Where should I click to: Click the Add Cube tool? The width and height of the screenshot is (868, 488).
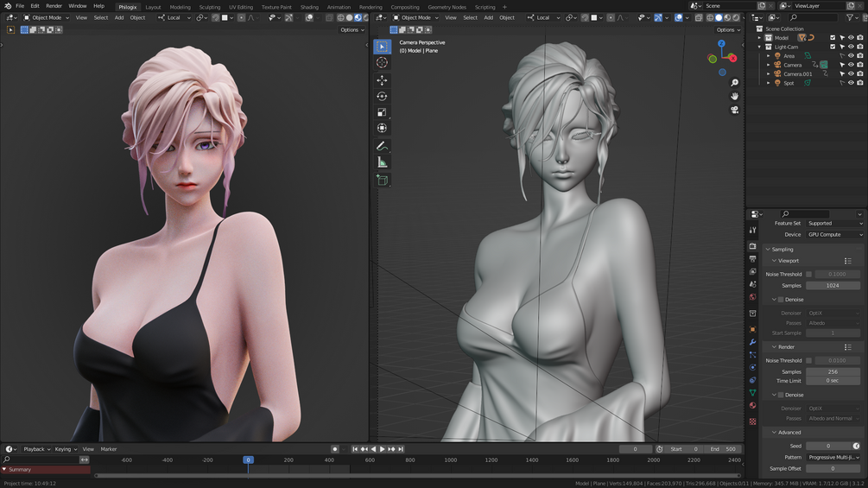click(382, 180)
